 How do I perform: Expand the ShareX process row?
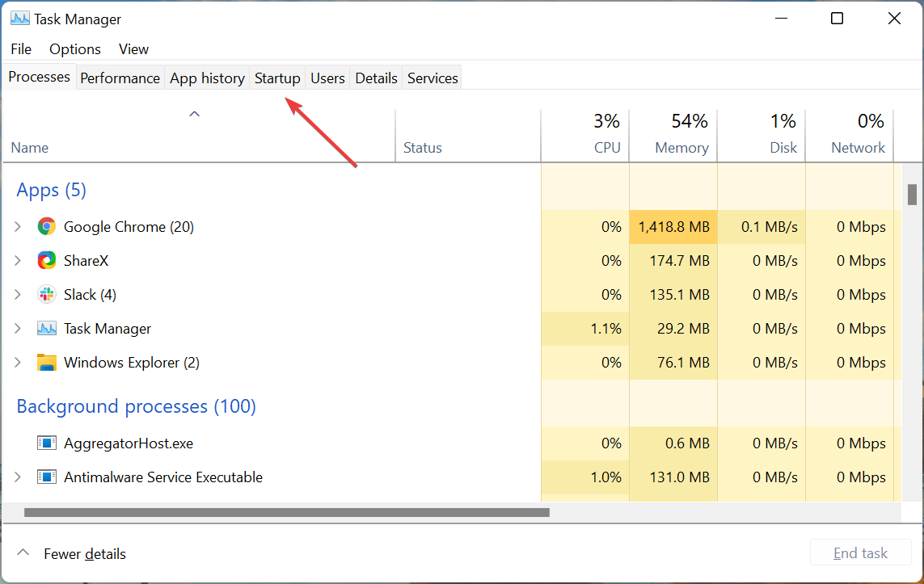pyautogui.click(x=18, y=260)
